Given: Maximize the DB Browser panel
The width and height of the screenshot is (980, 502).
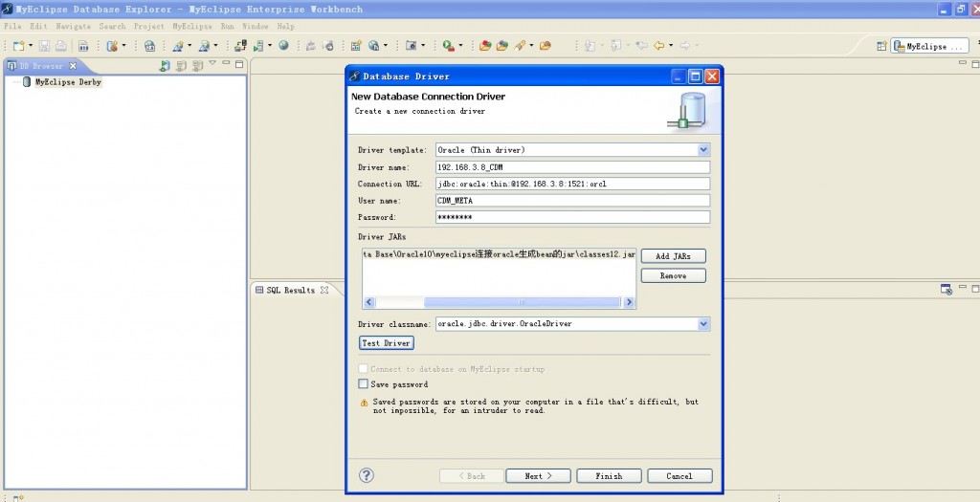Looking at the screenshot, I should [x=239, y=64].
